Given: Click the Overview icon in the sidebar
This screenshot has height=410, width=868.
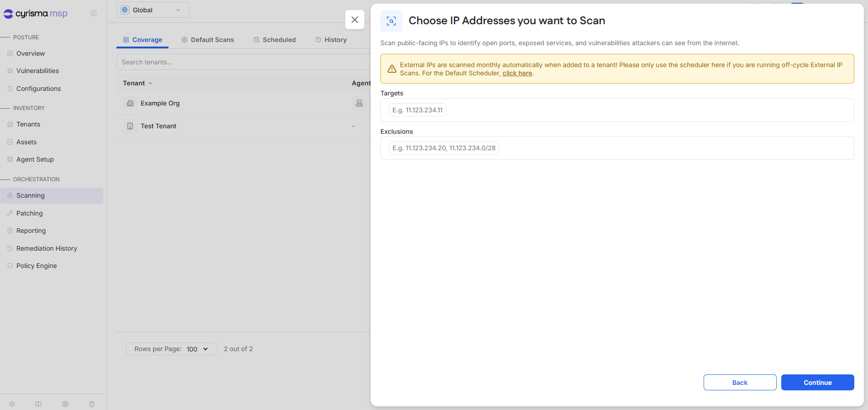Looking at the screenshot, I should pos(10,53).
